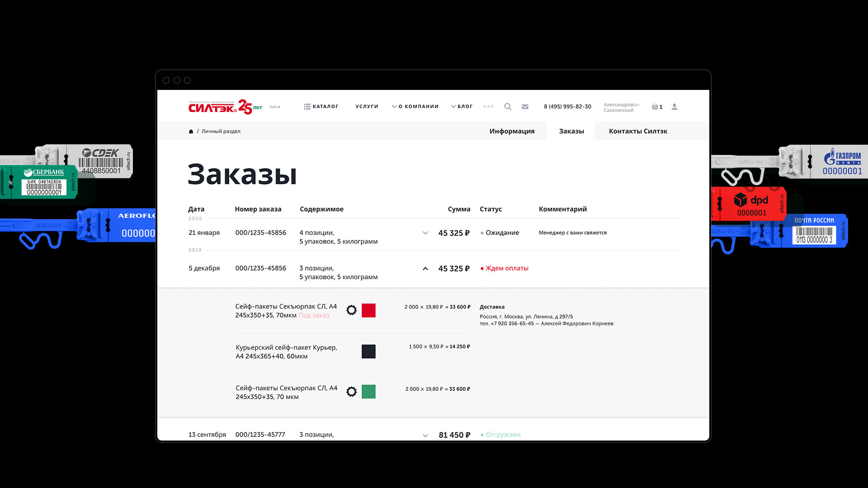Click gear badge icon beside red swatch
868x488 pixels.
351,310
